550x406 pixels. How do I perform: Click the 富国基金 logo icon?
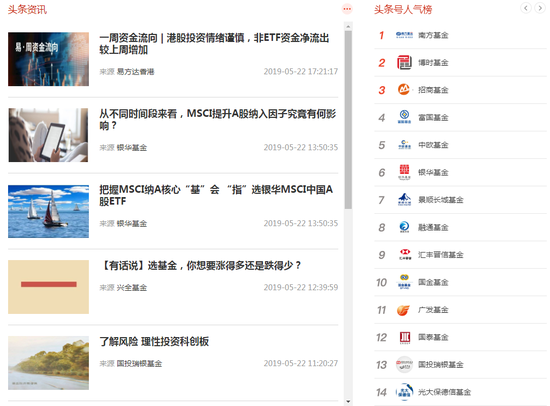click(404, 117)
